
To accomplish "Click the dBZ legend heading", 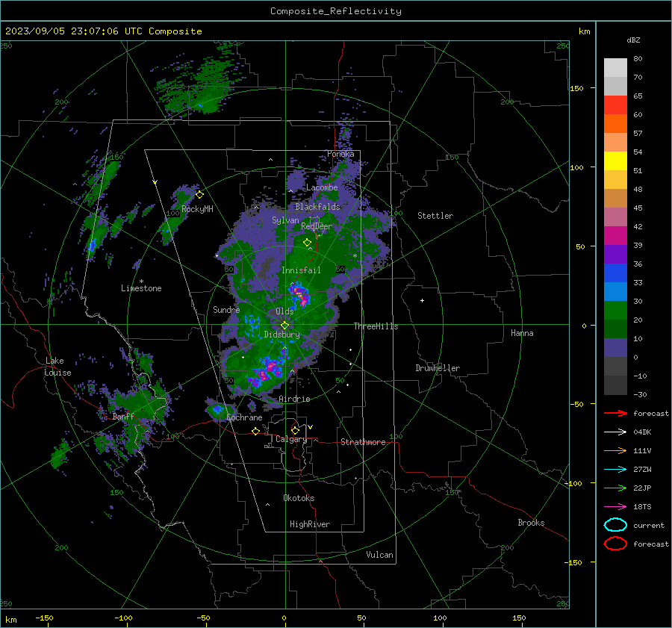I will click(633, 40).
